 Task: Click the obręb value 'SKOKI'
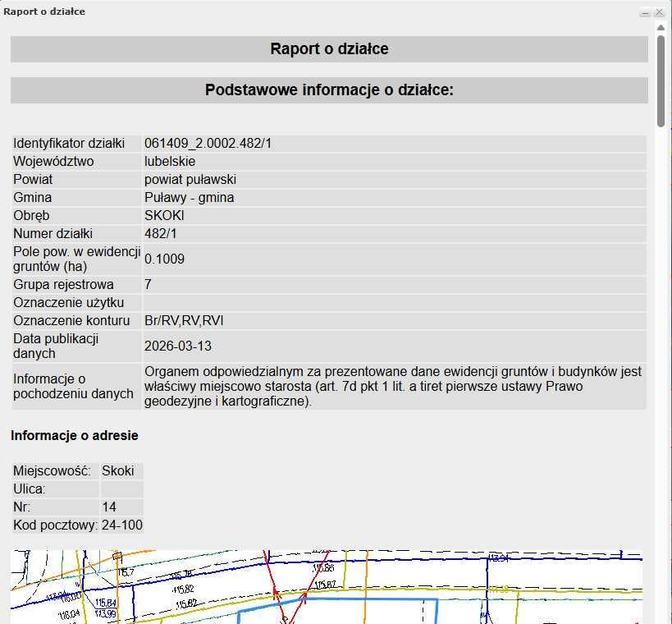164,216
